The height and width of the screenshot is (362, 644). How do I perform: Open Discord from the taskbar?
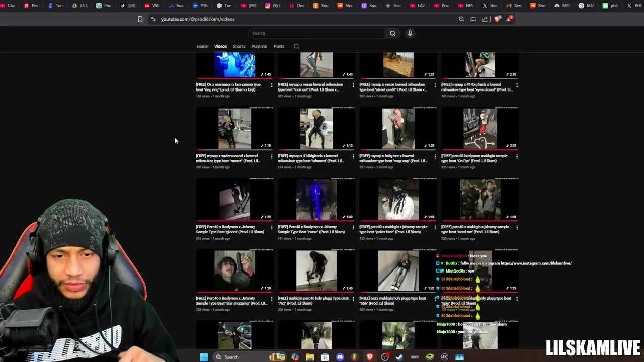click(340, 357)
